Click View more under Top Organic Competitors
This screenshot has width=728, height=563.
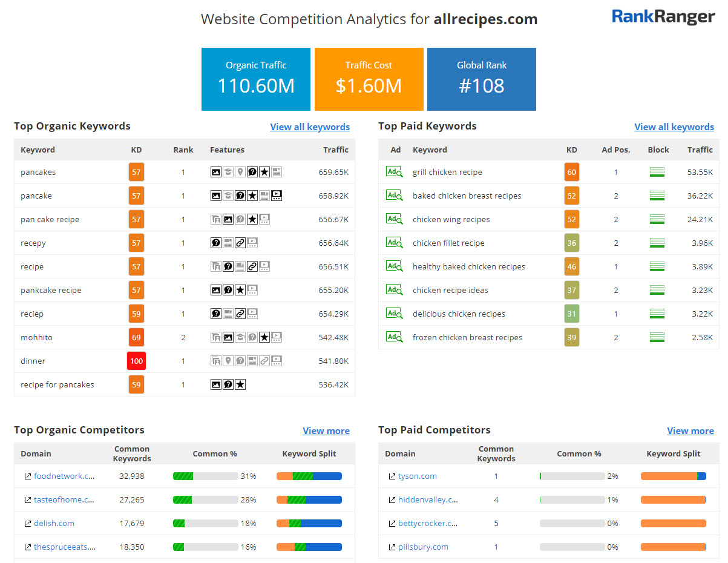[326, 431]
